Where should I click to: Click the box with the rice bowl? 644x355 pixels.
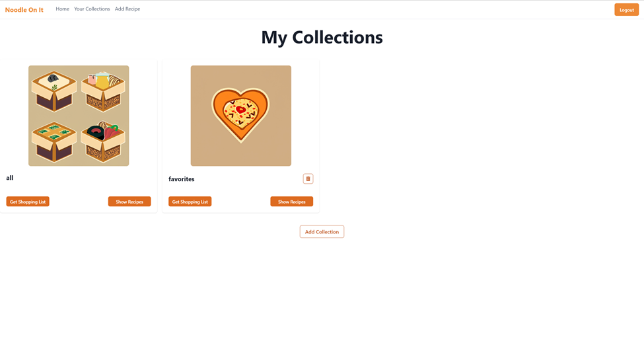pyautogui.click(x=54, y=91)
